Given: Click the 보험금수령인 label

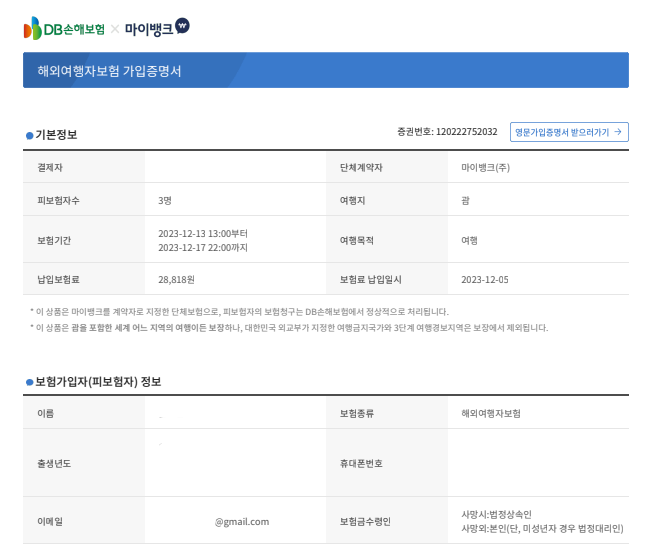Looking at the screenshot, I should coord(365,521).
